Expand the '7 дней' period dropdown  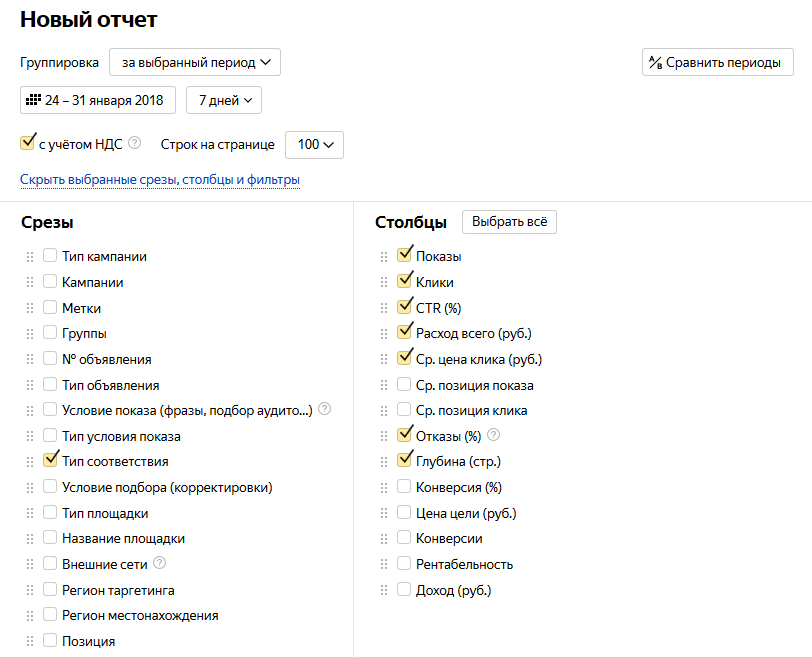(x=224, y=100)
